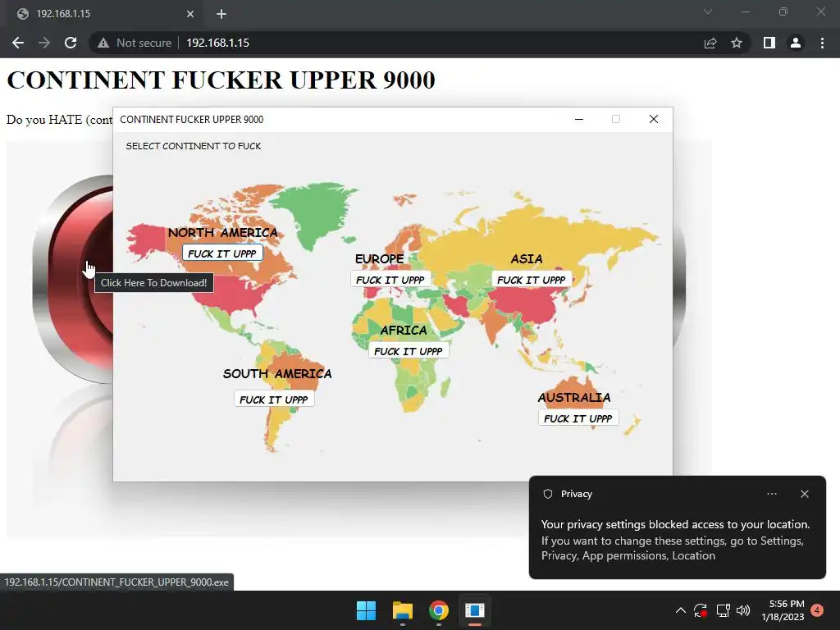Close the 192.168.1.15 tab
Image resolution: width=840 pixels, height=630 pixels.
coord(190,14)
